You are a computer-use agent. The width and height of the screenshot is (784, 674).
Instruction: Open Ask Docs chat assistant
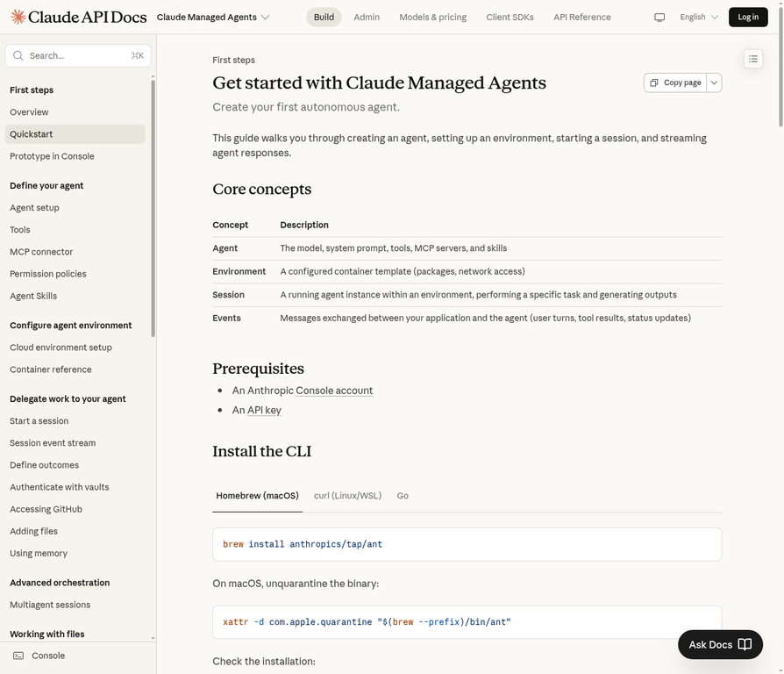(720, 644)
